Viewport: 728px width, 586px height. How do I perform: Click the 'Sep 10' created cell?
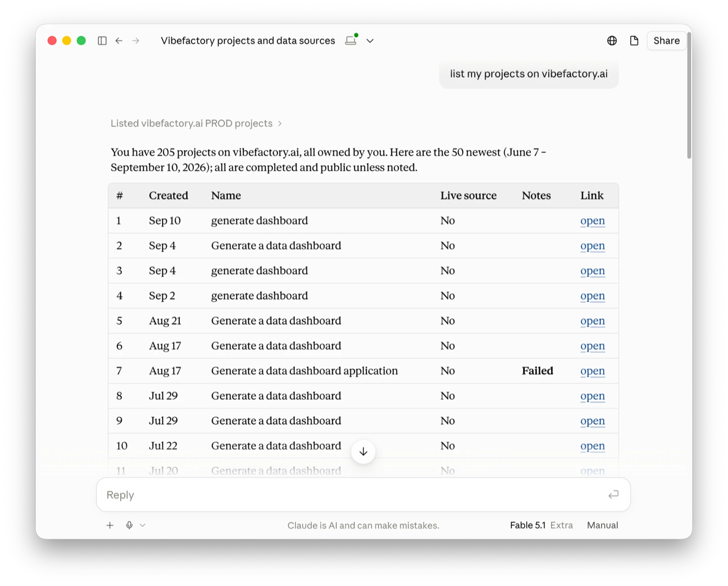click(x=164, y=220)
